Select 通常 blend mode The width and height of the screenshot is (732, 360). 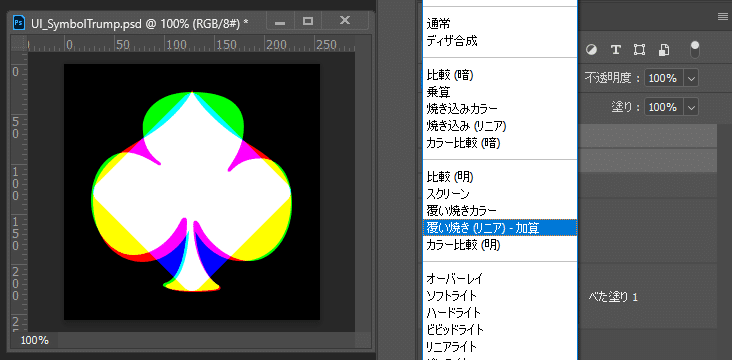500,23
